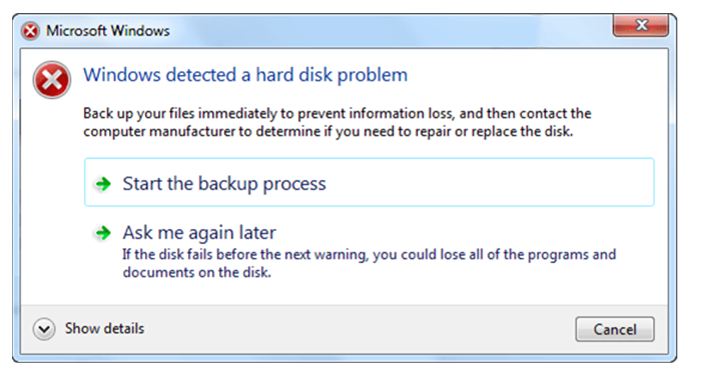Screen dimensions: 703x381
Task: Click the heading Windows detected a hard disk problem
Action: (245, 75)
